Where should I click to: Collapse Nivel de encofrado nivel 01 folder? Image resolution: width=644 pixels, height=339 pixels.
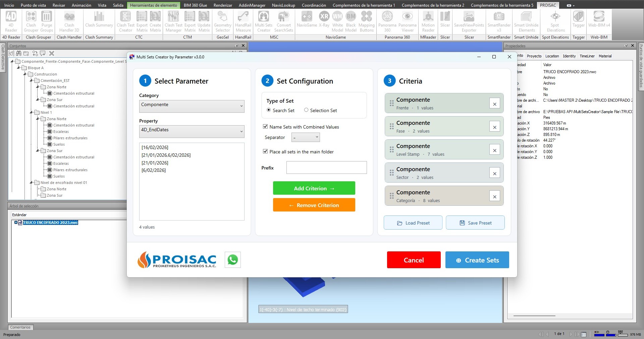tap(32, 183)
